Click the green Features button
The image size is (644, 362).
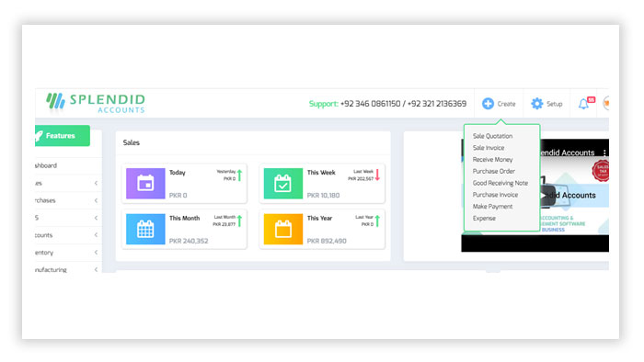(x=63, y=136)
